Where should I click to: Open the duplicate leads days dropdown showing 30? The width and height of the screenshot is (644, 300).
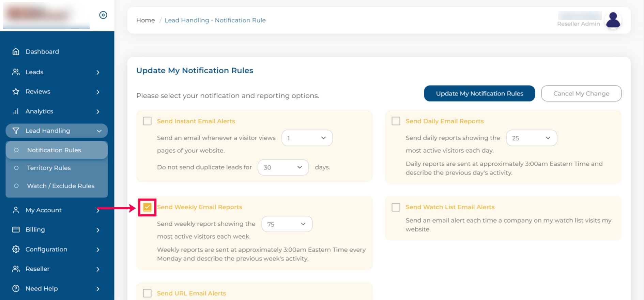[x=283, y=167]
